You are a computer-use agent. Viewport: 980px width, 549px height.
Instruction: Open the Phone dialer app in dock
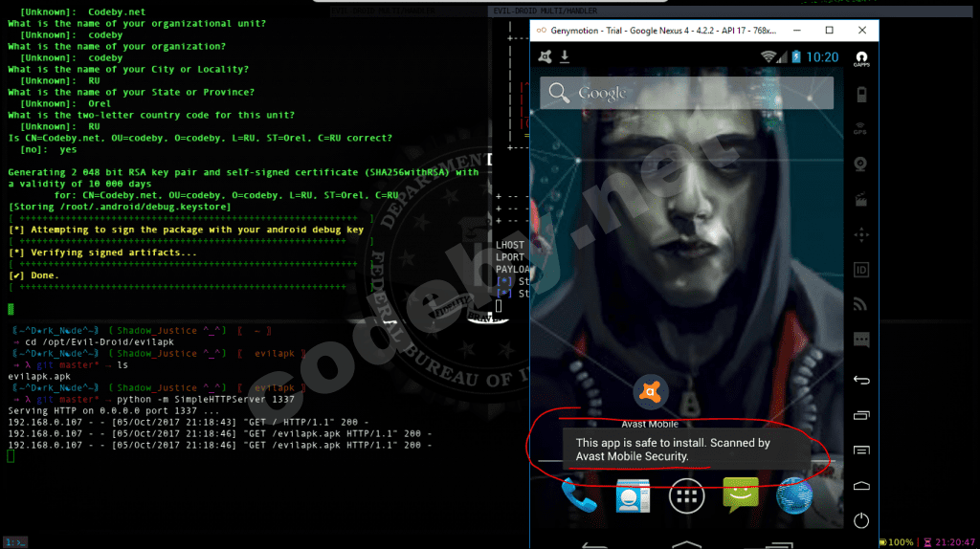pos(579,495)
